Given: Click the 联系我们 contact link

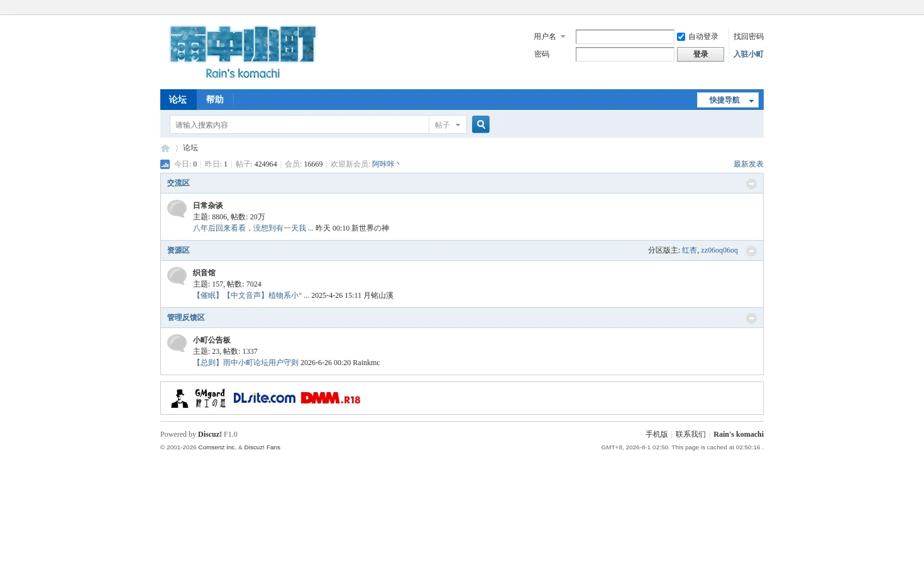Looking at the screenshot, I should [x=690, y=434].
